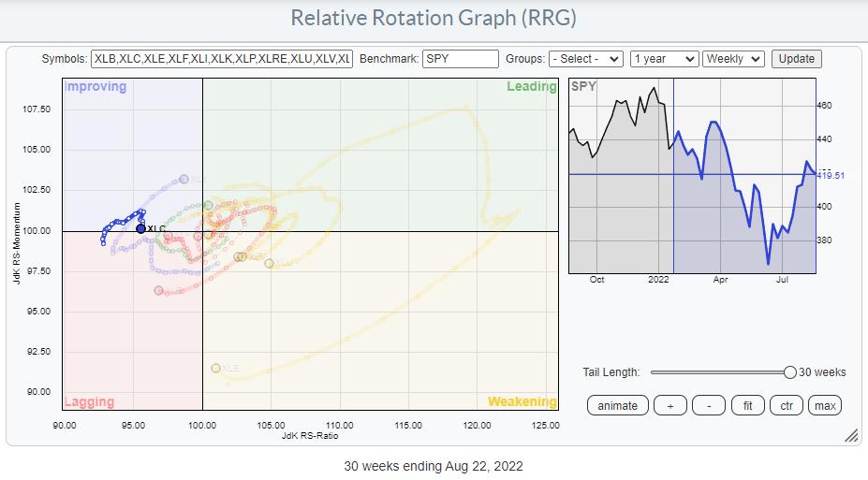Viewport: 868px width, 480px height.
Task: Click the resize grip at panel corner
Action: coord(851,436)
